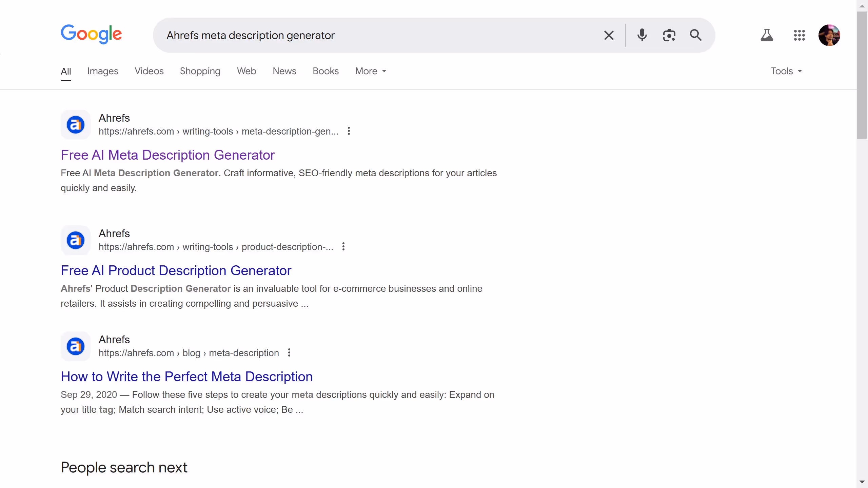The image size is (868, 488).
Task: Expand search options under News via More arrow
Action: (384, 71)
